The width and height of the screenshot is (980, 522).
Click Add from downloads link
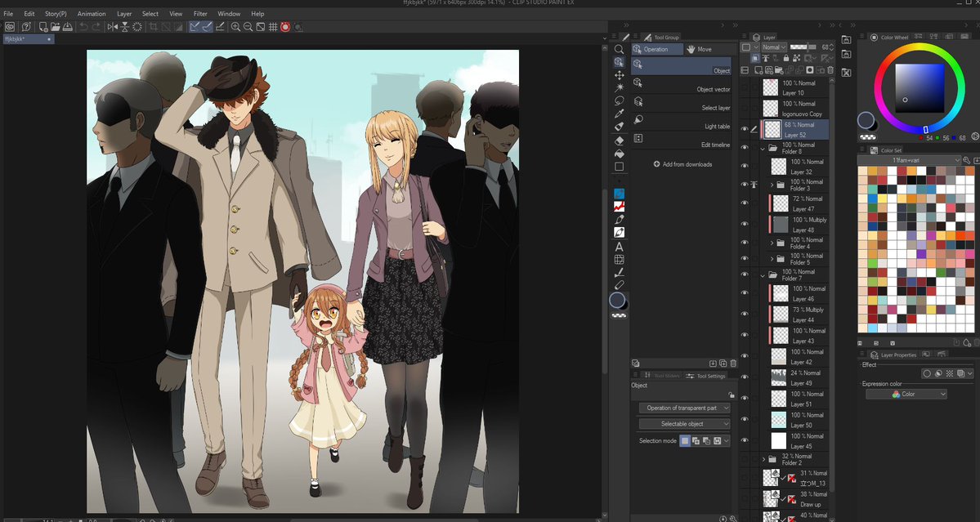point(682,164)
